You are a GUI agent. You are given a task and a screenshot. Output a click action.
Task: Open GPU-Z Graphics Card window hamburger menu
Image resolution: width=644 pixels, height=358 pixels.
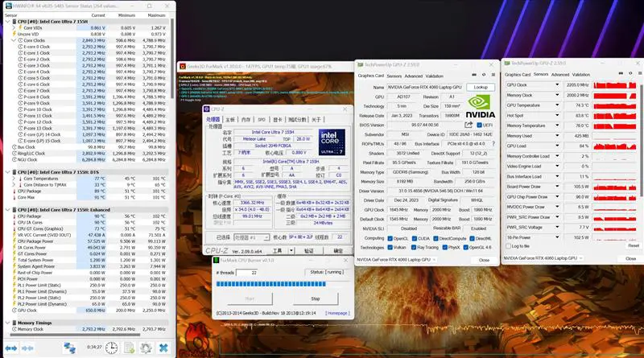[x=493, y=75]
